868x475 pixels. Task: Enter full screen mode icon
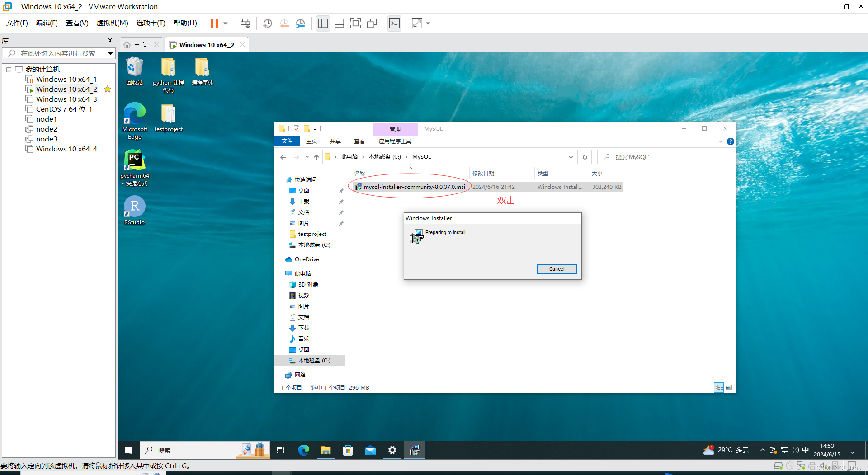355,23
